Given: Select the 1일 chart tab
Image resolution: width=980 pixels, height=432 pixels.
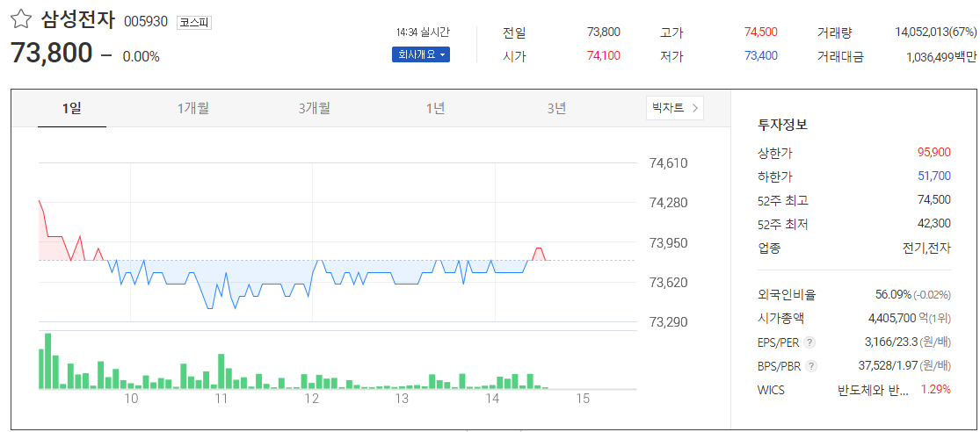Looking at the screenshot, I should [x=72, y=108].
